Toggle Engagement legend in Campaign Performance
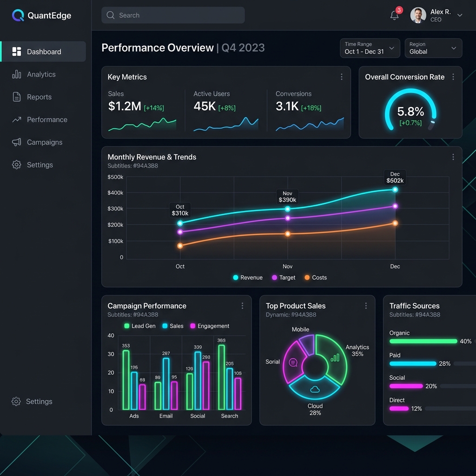 tap(210, 326)
